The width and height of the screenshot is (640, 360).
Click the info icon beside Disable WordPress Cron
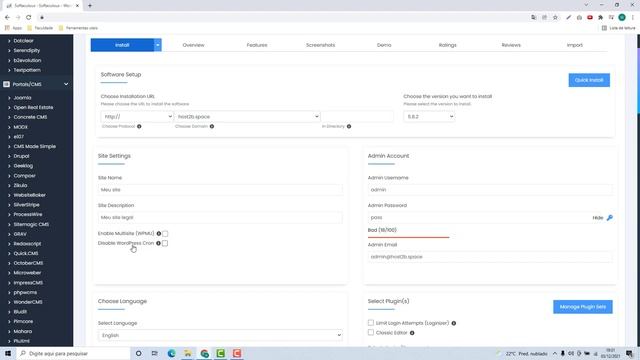(x=158, y=243)
